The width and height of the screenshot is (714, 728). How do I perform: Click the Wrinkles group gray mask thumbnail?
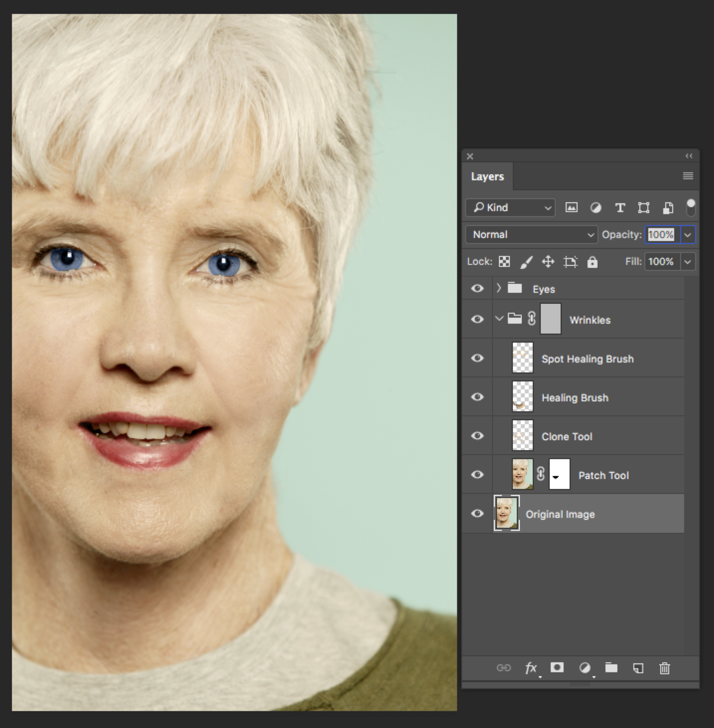(550, 318)
